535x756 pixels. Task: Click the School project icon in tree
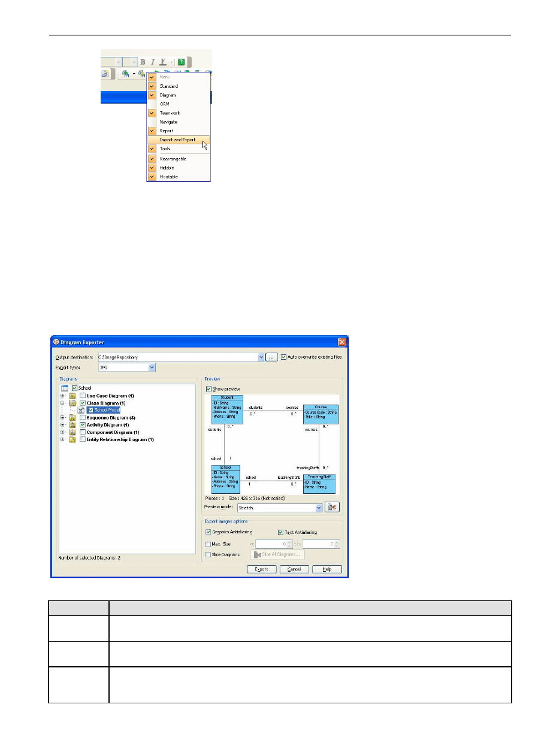click(65, 388)
